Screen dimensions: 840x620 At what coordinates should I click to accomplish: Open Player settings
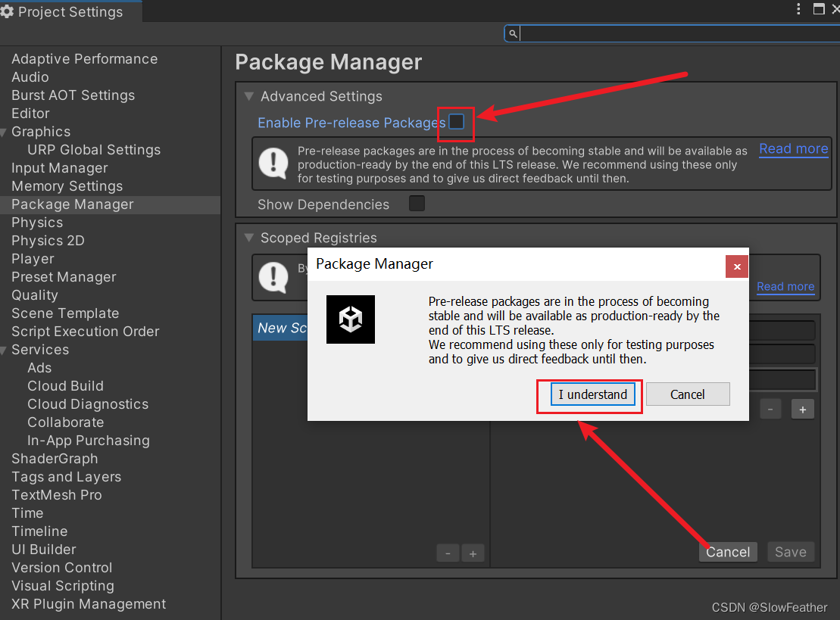(x=33, y=259)
